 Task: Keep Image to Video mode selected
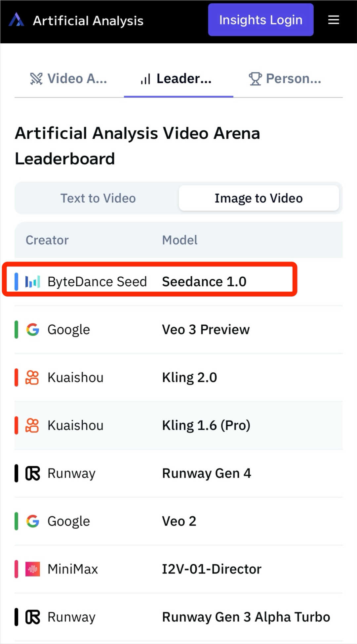(258, 198)
